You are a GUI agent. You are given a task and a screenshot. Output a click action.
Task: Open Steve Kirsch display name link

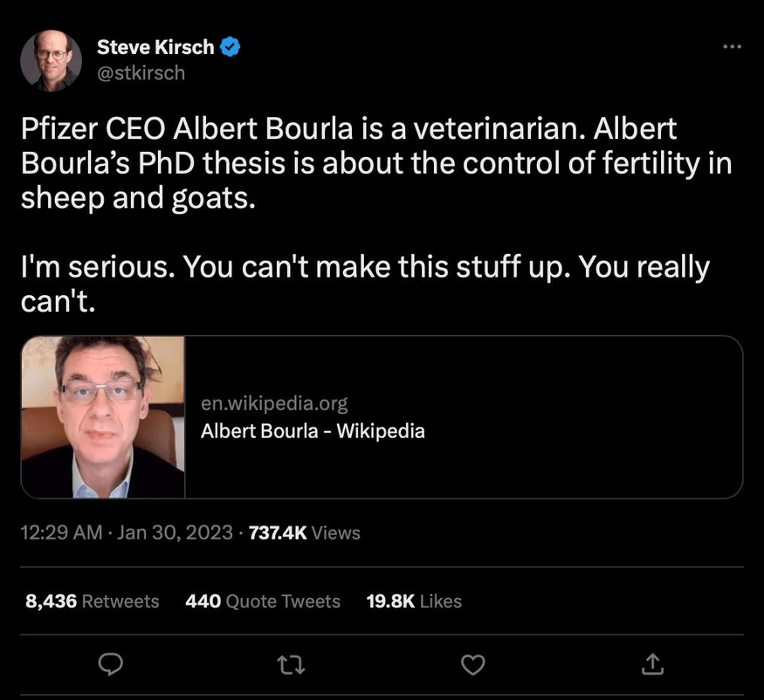pos(155,47)
